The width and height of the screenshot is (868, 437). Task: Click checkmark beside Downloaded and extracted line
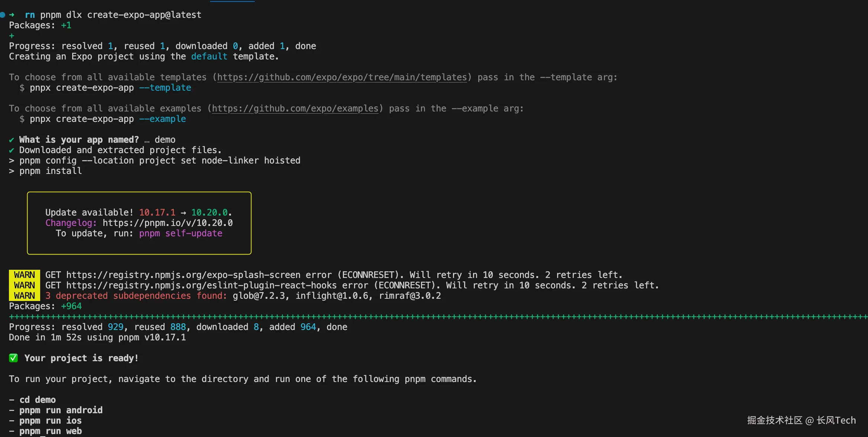[12, 150]
